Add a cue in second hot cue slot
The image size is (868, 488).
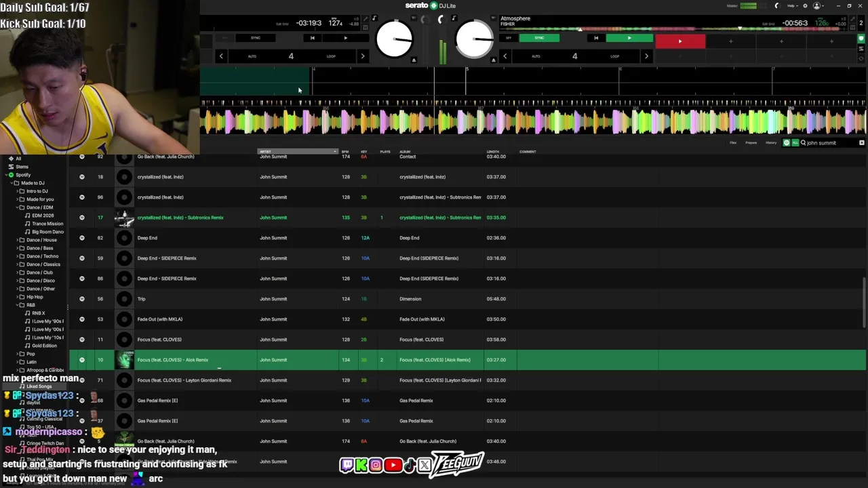pos(730,41)
